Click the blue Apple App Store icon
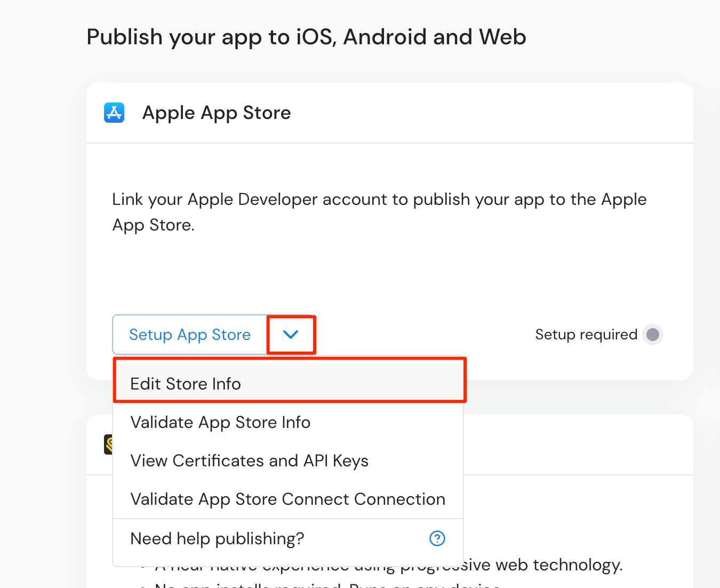 click(114, 113)
